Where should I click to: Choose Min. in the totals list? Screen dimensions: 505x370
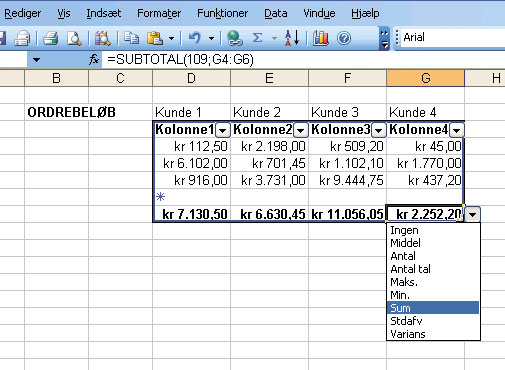pos(433,295)
